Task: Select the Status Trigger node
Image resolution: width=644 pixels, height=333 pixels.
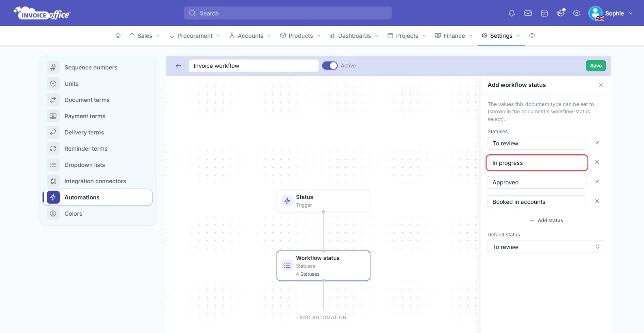Action: point(323,201)
